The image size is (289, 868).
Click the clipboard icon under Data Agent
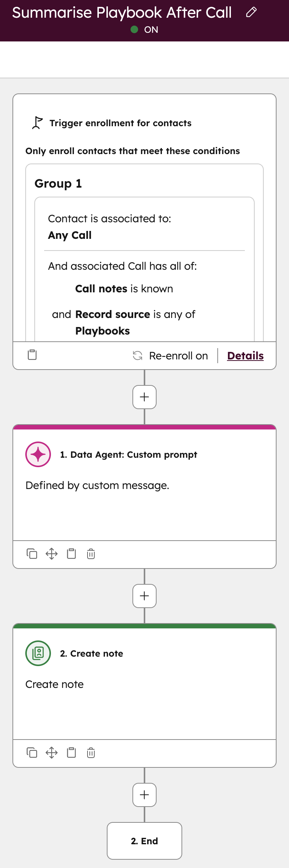pos(71,554)
